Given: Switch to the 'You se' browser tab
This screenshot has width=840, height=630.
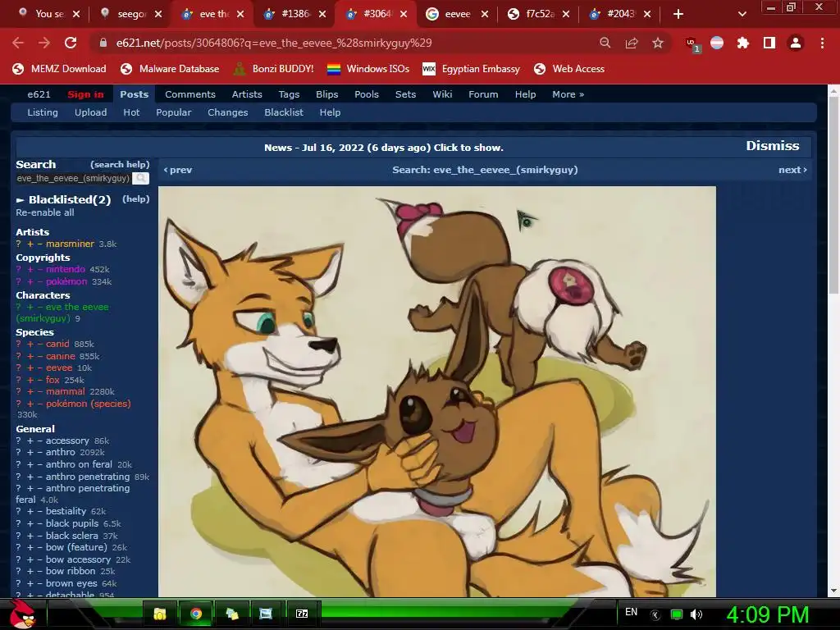Looking at the screenshot, I should (x=49, y=14).
